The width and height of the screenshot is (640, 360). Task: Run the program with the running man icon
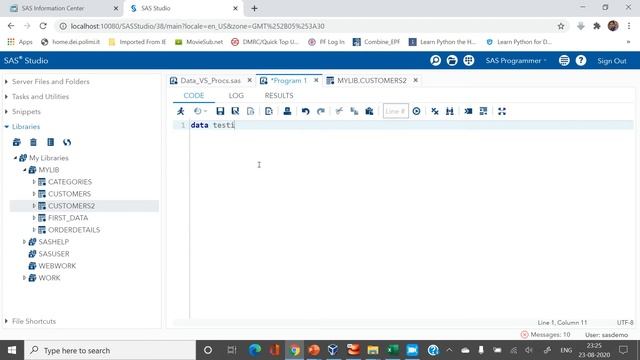click(x=180, y=111)
